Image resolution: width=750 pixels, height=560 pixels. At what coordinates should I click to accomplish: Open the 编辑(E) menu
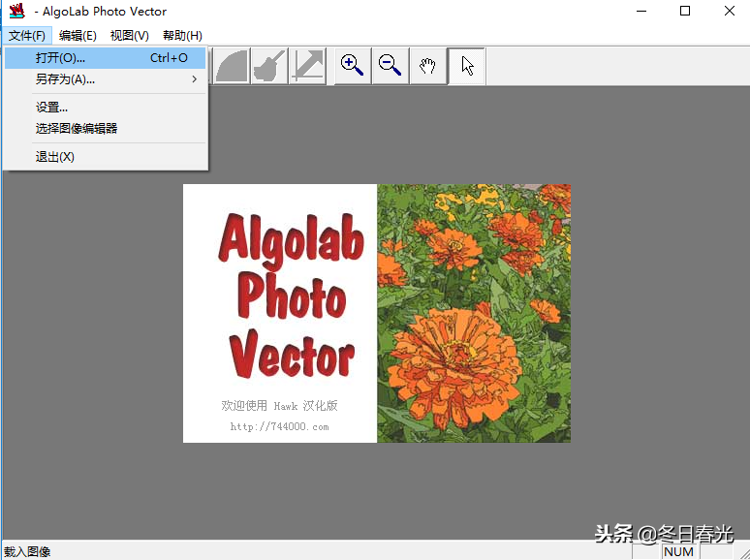[x=78, y=36]
